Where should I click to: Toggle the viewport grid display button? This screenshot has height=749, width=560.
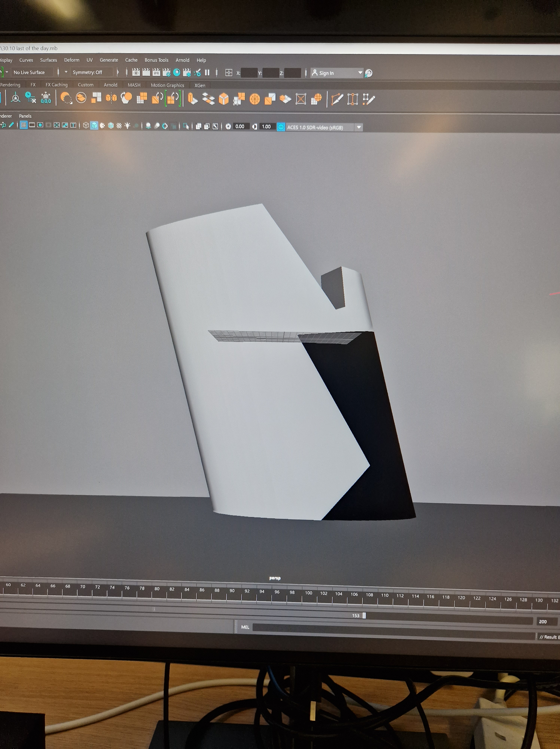coord(24,125)
